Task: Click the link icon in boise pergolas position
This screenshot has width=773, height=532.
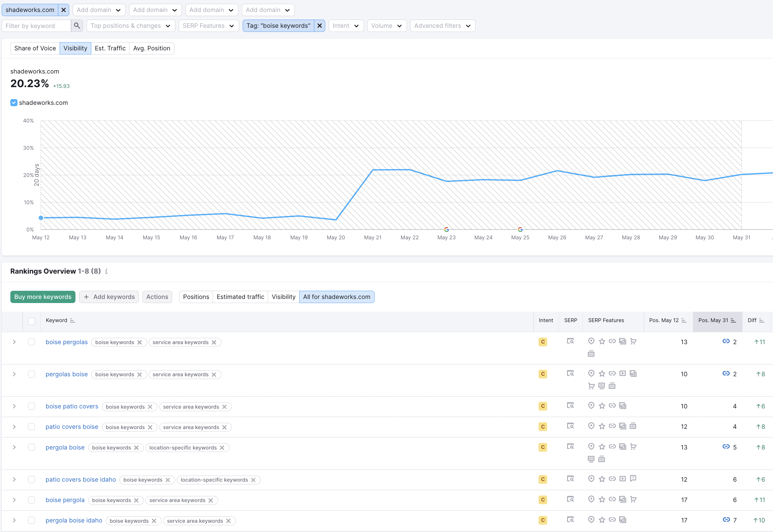Action: point(726,341)
